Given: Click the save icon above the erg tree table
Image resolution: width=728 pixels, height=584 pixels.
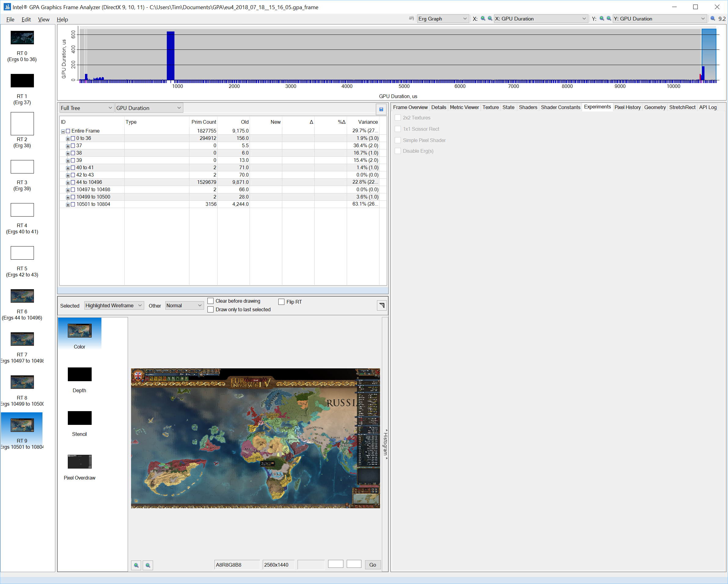Looking at the screenshot, I should click(x=381, y=109).
